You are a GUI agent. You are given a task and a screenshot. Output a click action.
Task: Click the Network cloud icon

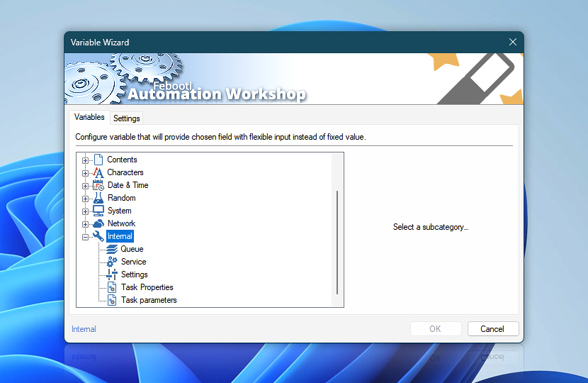98,224
